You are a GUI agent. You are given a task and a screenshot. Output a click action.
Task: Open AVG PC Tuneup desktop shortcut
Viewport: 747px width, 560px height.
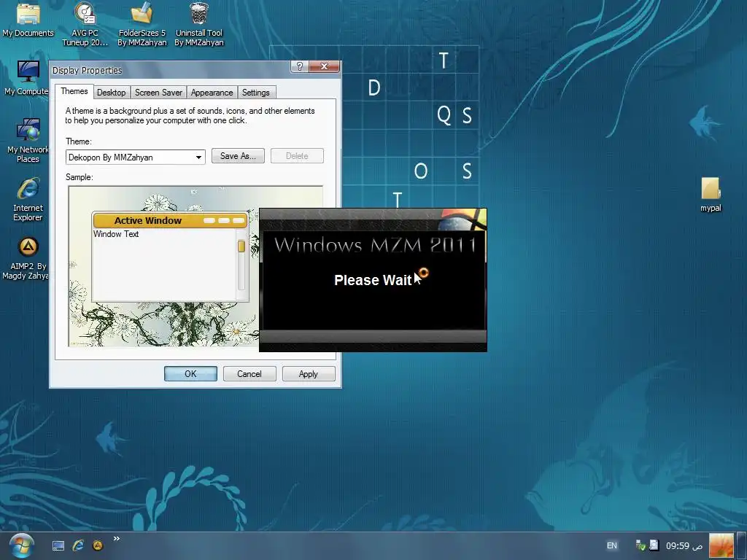(x=85, y=23)
